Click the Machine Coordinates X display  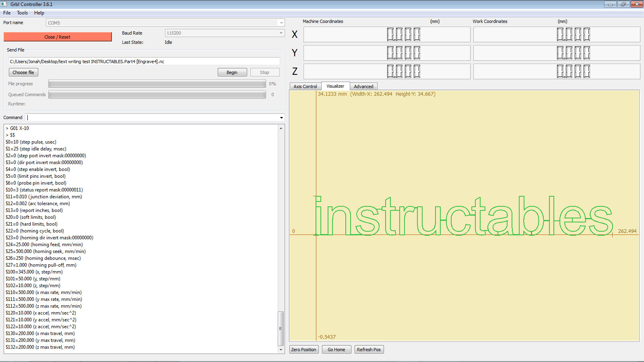tap(387, 34)
